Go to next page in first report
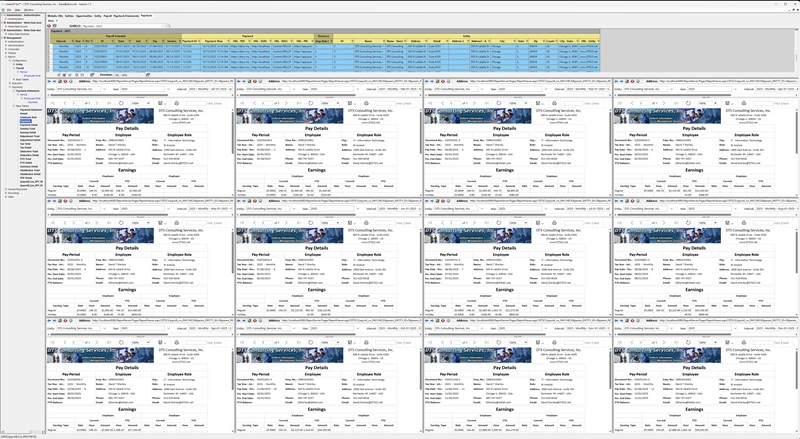The image size is (800, 439). 95,102
